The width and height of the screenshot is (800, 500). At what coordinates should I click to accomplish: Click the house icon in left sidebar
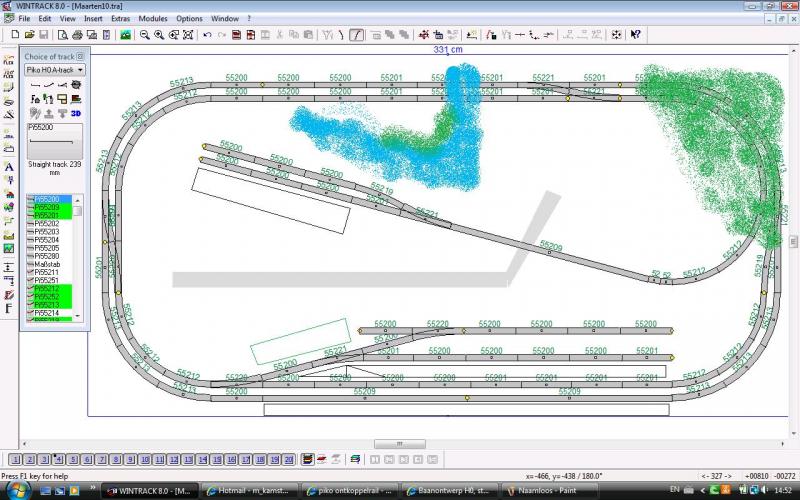click(x=9, y=194)
